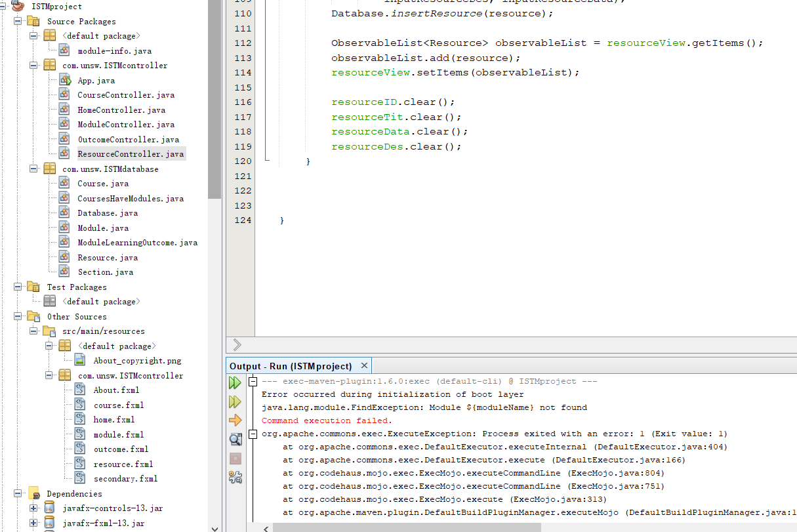Image resolution: width=797 pixels, height=532 pixels.
Task: Collapse the ExecuteException stack trace entry
Action: coord(253,434)
